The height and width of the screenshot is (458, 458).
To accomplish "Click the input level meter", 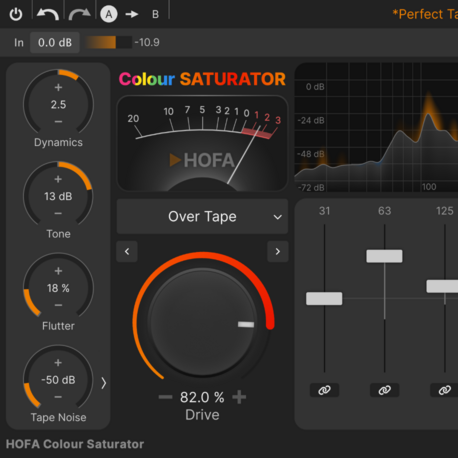I will (108, 42).
